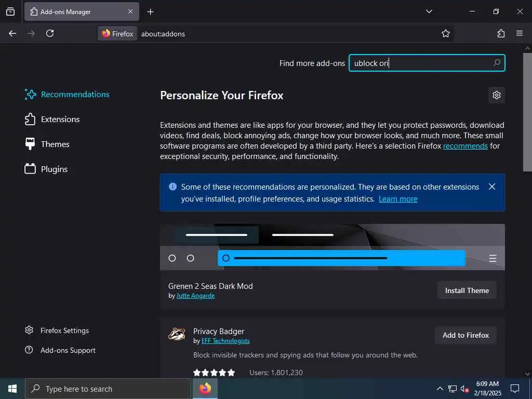This screenshot has height=399, width=532.
Task: Bookmark this page with the star icon
Action: (445, 33)
